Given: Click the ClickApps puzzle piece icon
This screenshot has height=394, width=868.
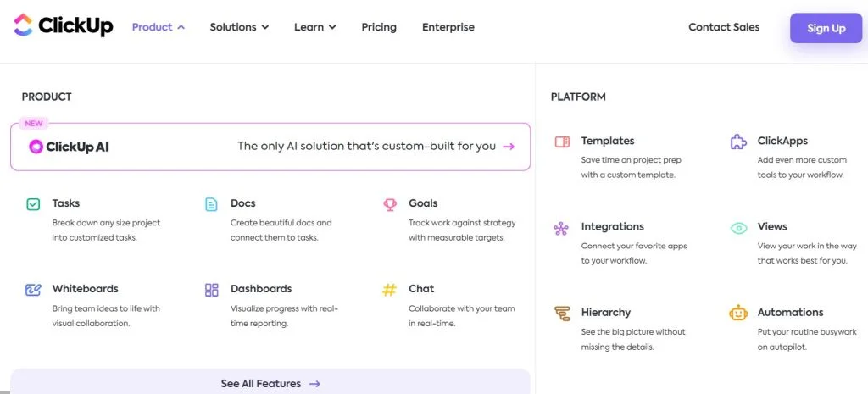Looking at the screenshot, I should (x=738, y=142).
